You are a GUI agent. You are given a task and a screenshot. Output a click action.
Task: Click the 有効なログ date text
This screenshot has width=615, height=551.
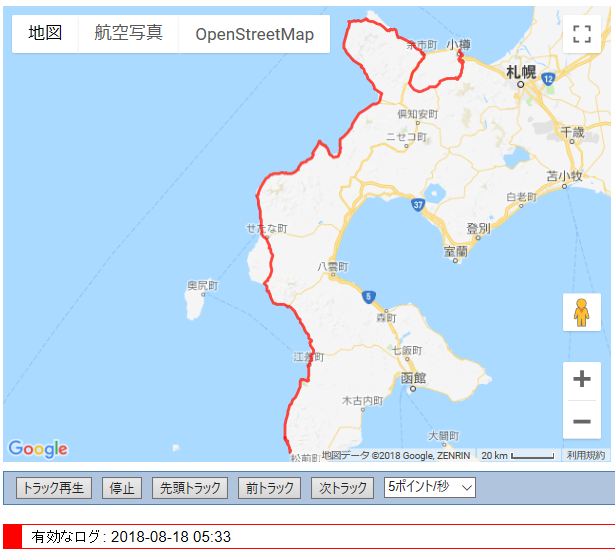click(x=131, y=536)
